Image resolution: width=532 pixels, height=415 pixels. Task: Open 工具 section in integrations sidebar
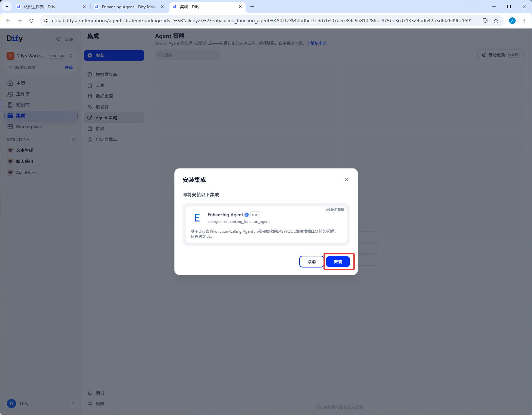click(114, 85)
